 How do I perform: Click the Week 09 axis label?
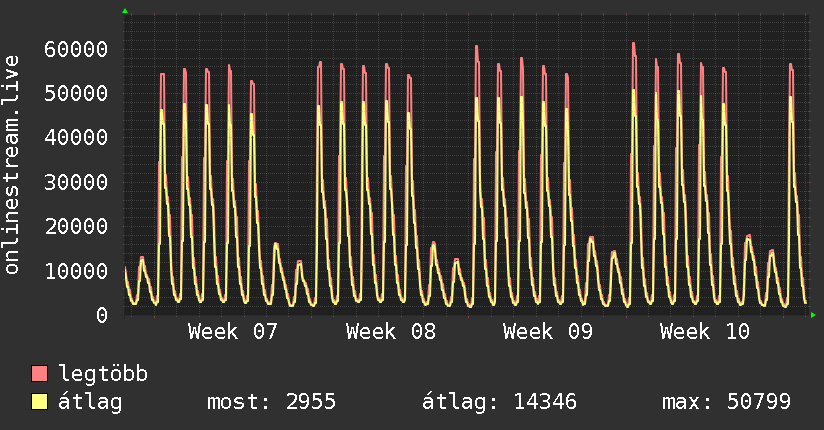pos(548,332)
